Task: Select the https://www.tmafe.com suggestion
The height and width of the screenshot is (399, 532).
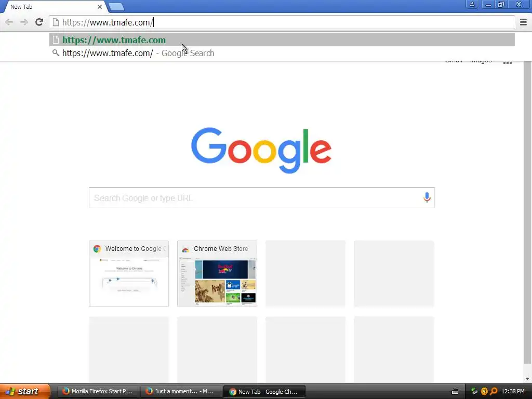Action: [282, 40]
